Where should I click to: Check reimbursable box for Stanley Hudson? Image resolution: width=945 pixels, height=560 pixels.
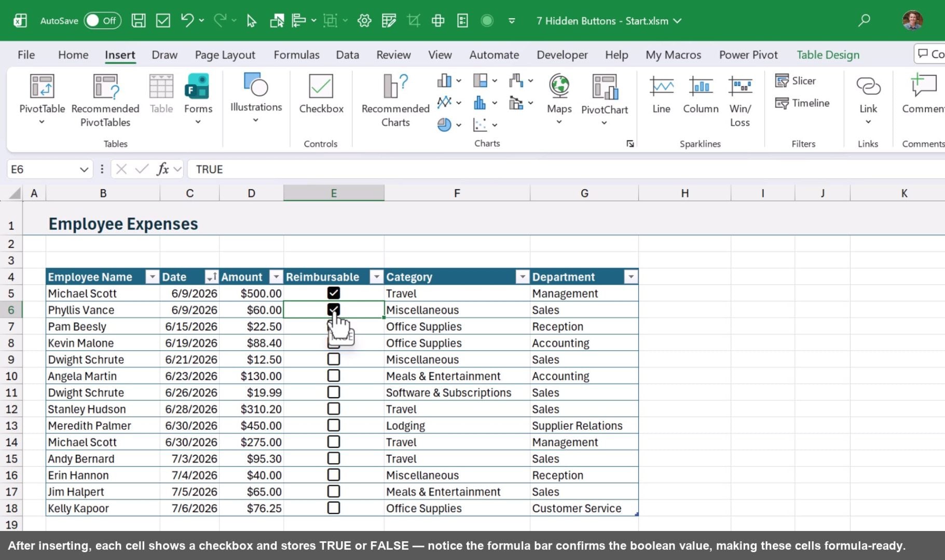pyautogui.click(x=334, y=409)
